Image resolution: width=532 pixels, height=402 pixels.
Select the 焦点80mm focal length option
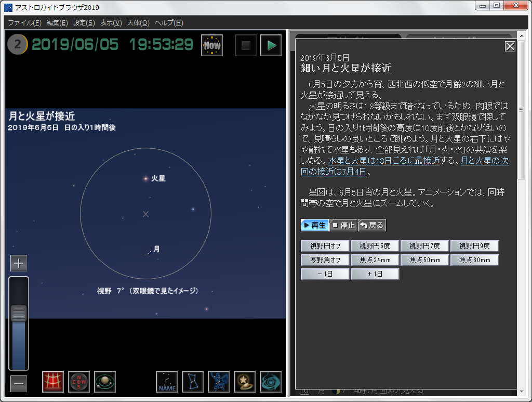(475, 260)
